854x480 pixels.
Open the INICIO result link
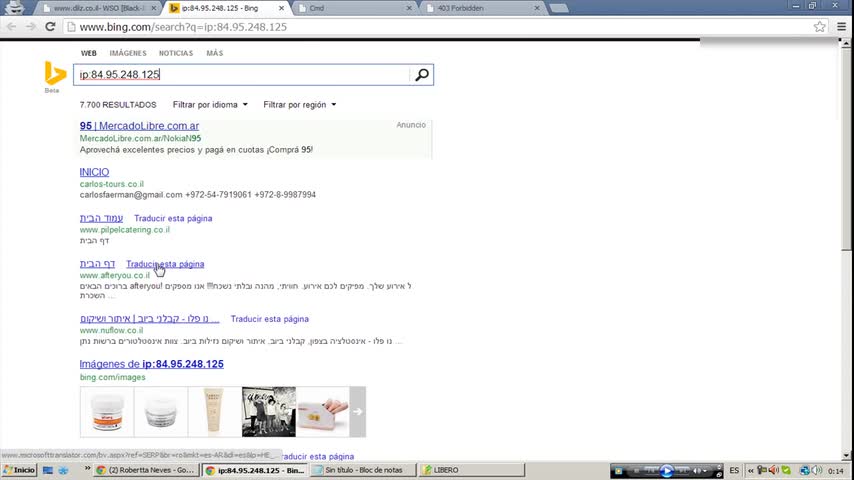94,172
